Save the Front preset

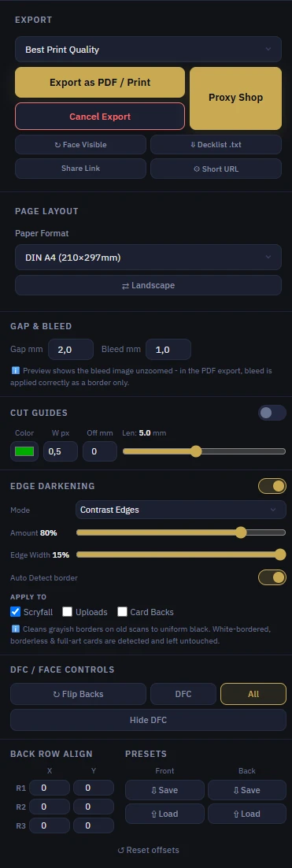click(164, 790)
